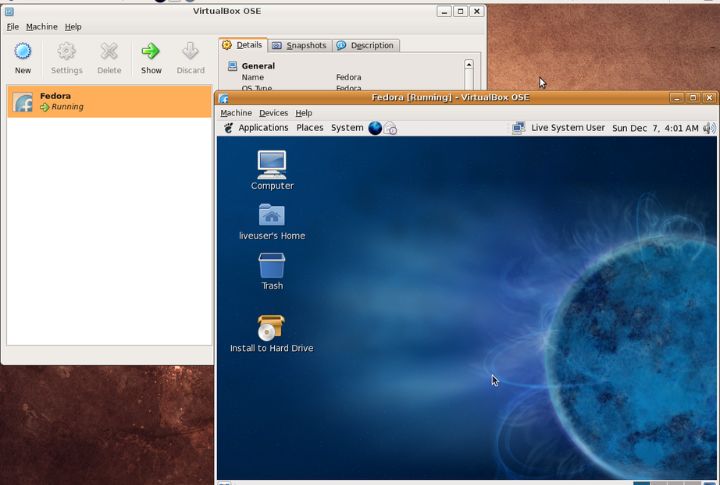The width and height of the screenshot is (720, 485).
Task: Open Help menu in VirtualBox OSE manager
Action: click(73, 27)
